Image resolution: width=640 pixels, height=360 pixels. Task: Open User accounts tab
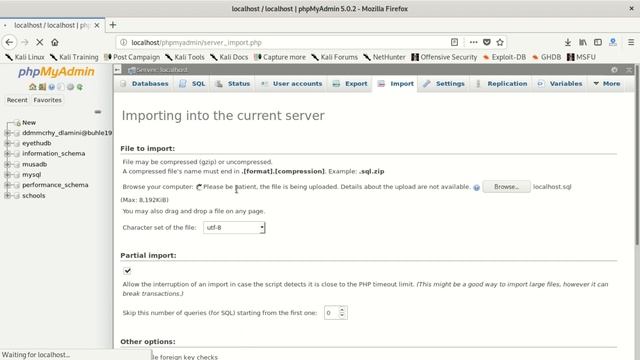(x=291, y=83)
